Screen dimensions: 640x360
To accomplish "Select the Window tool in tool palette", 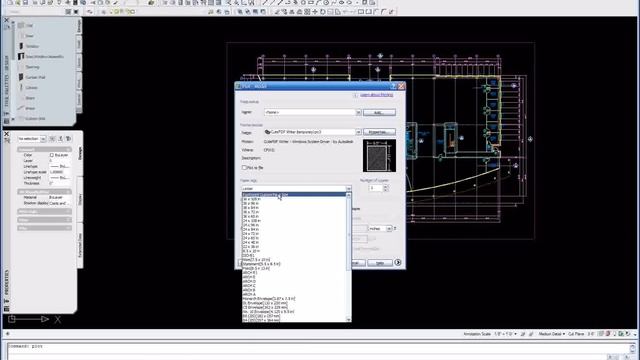I will coord(29,46).
